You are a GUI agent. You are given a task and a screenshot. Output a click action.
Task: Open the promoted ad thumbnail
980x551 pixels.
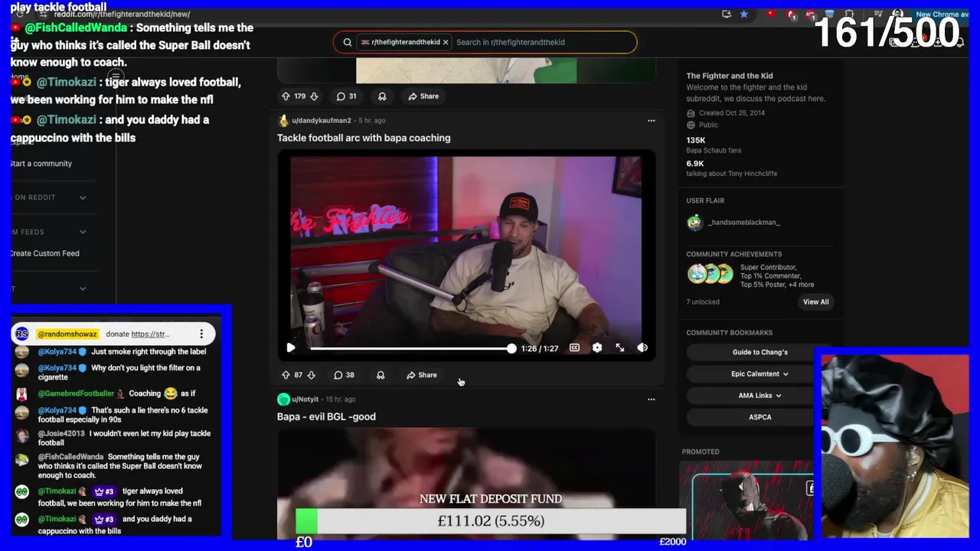(746, 500)
